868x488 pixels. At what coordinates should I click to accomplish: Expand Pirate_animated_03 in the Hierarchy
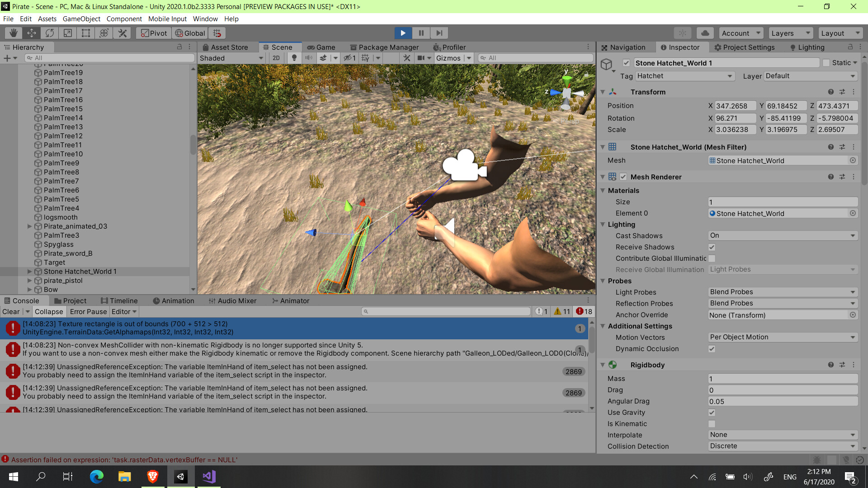tap(29, 226)
